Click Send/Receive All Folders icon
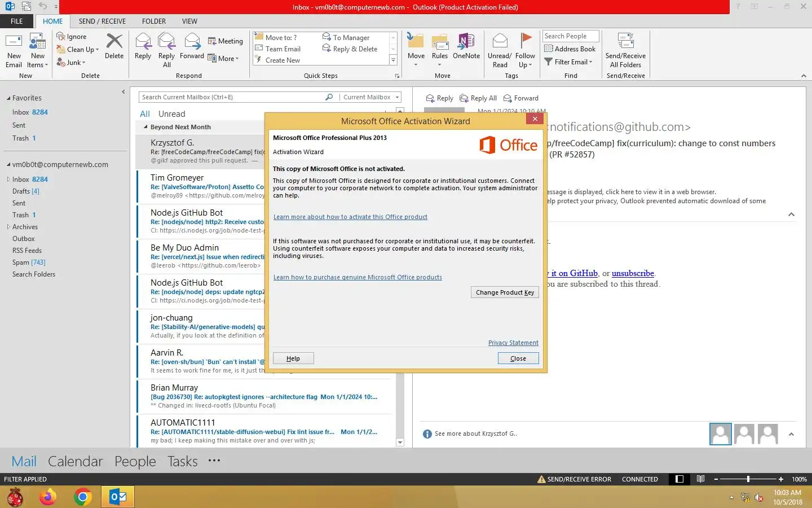Screen dimensions: 812x508 click(x=625, y=50)
